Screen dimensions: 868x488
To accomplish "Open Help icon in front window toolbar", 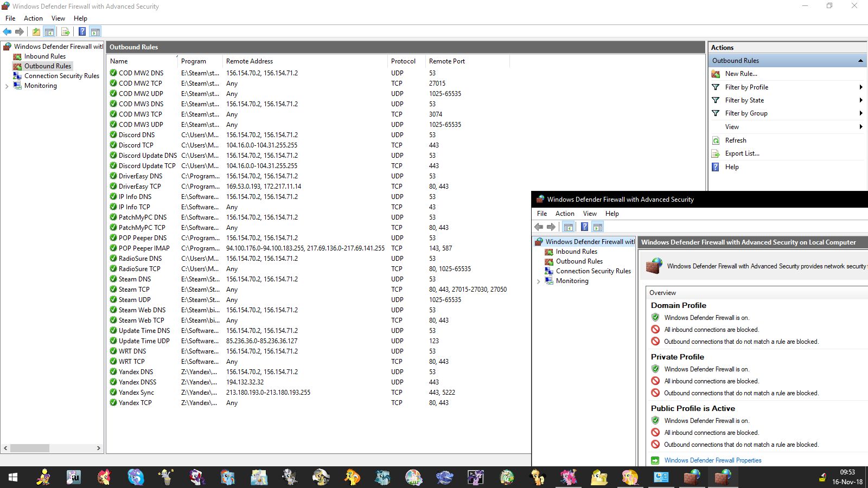I will 584,227.
